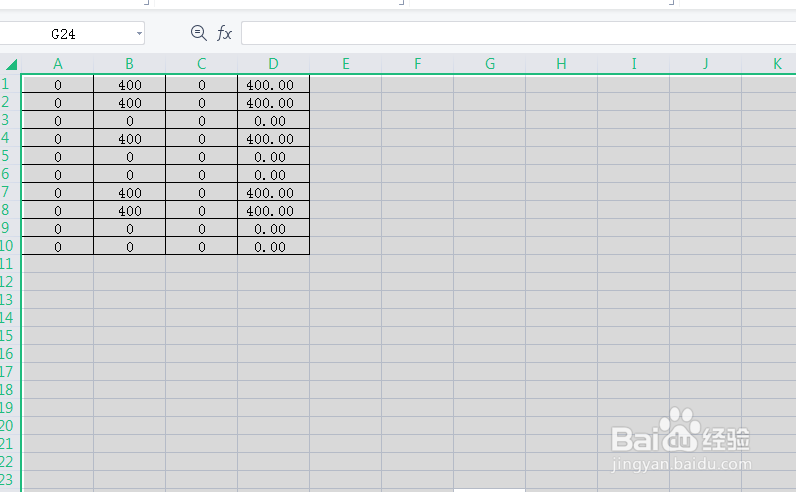Viewport: 796px width, 492px height.
Task: Select column E header
Action: click(346, 64)
